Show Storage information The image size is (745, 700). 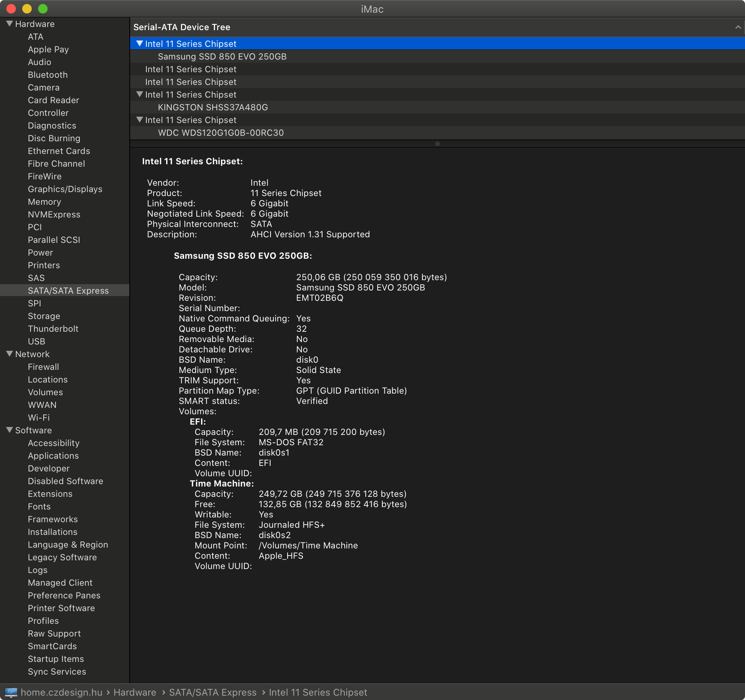pos(44,316)
